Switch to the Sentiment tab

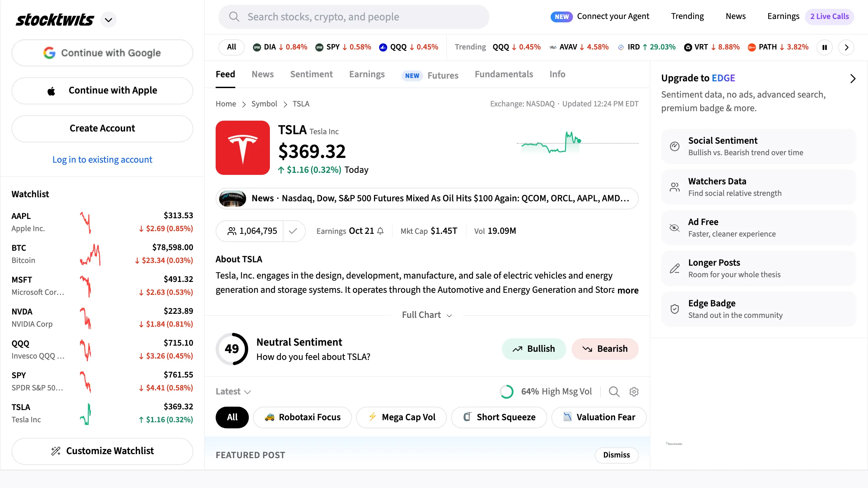click(311, 74)
